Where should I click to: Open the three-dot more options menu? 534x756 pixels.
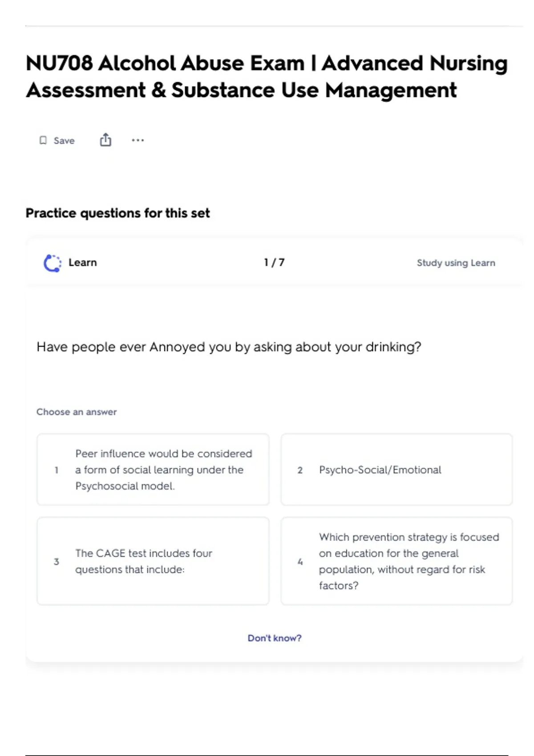(138, 141)
